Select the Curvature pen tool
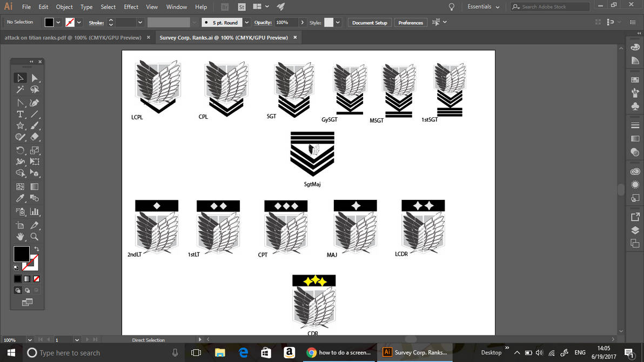Viewport: 644px width, 362px height. 35,103
